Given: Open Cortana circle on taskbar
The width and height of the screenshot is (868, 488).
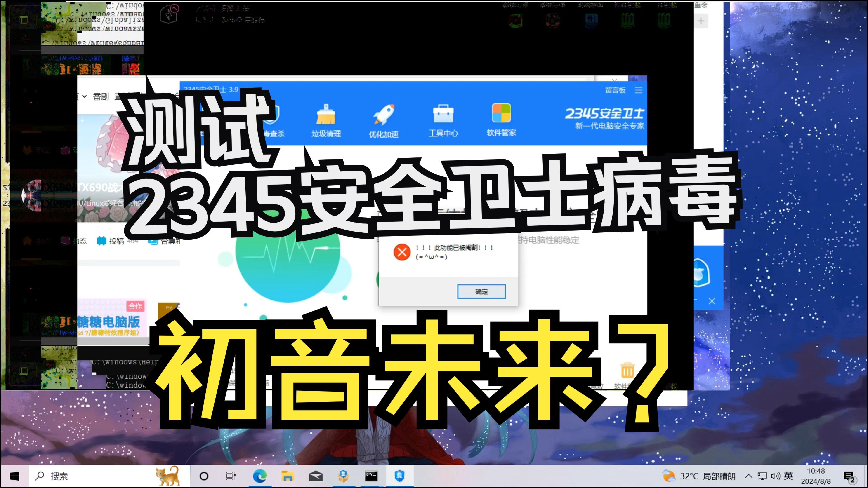Looking at the screenshot, I should pyautogui.click(x=204, y=476).
